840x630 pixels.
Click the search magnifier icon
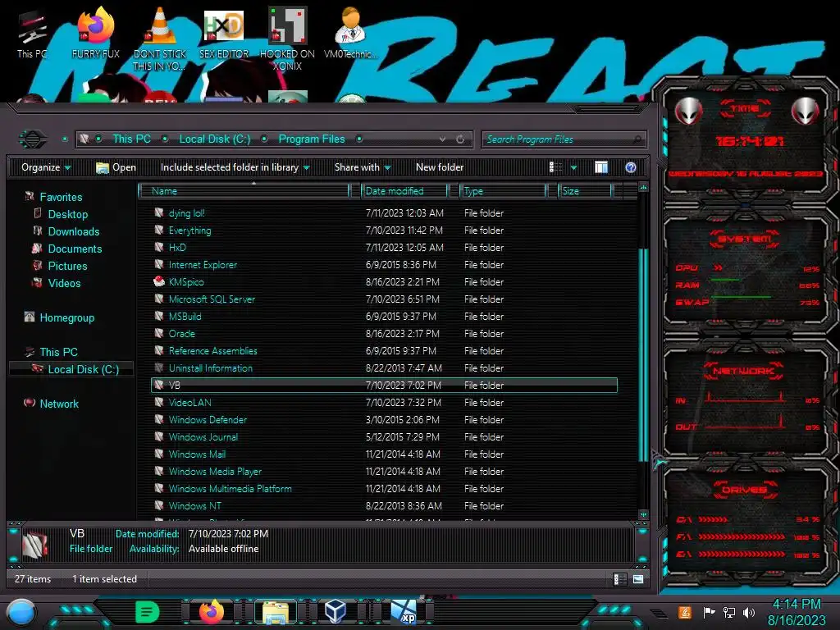tap(637, 139)
